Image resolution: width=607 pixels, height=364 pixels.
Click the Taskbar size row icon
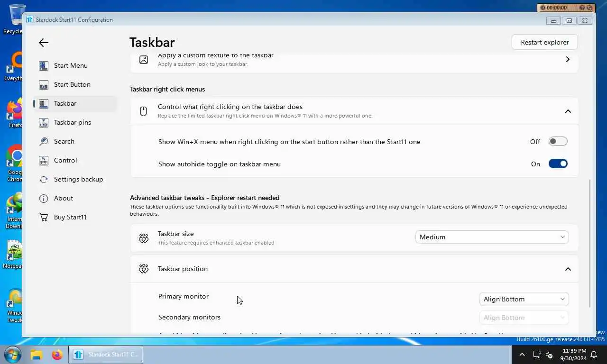point(144,238)
